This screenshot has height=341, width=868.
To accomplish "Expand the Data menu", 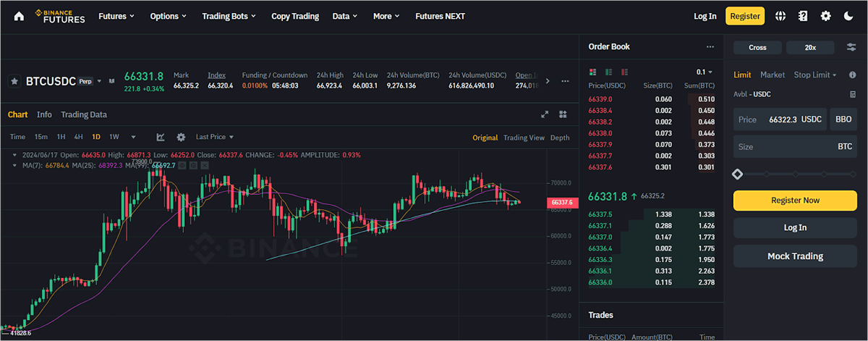I will point(345,16).
